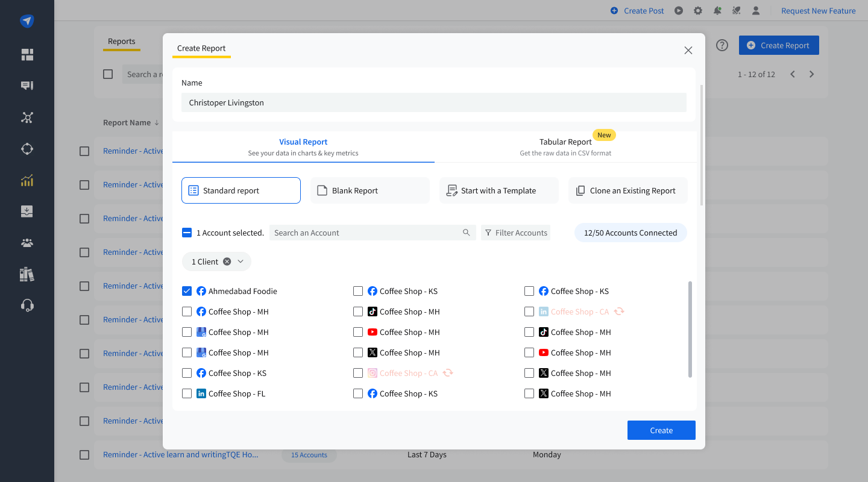Open the settings gear icon in top bar
Viewport: 868px width, 482px height.
click(698, 11)
